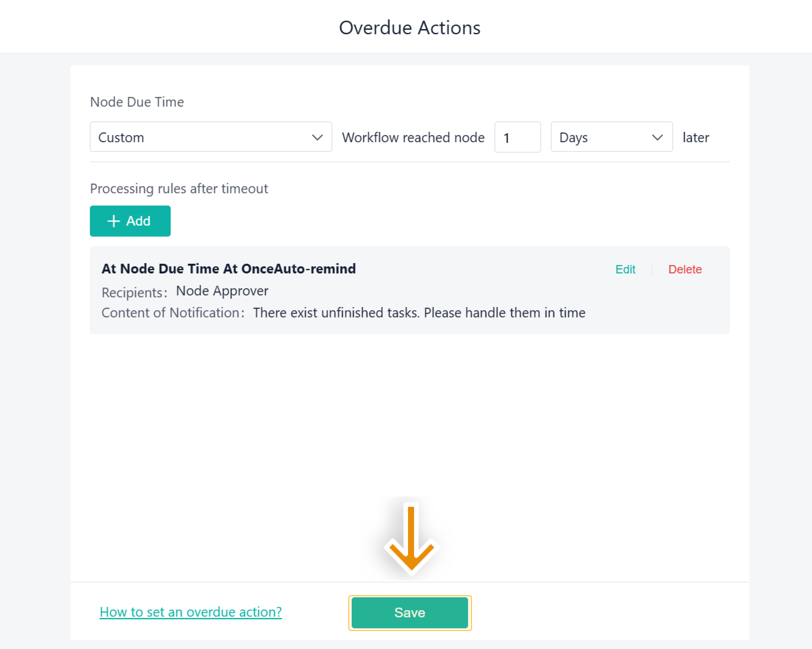Open the 'How to set an overdue action?' link
This screenshot has height=649, width=812.
(191, 612)
